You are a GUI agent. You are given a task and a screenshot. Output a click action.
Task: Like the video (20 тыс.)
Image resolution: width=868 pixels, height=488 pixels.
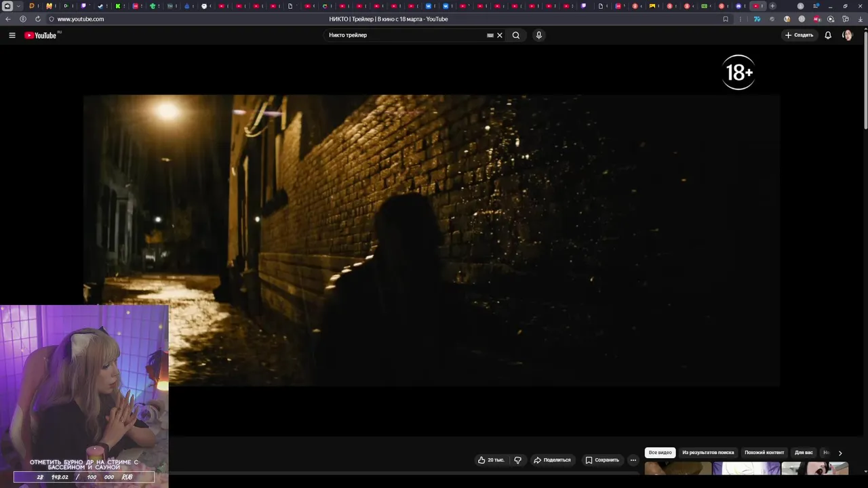pos(491,460)
